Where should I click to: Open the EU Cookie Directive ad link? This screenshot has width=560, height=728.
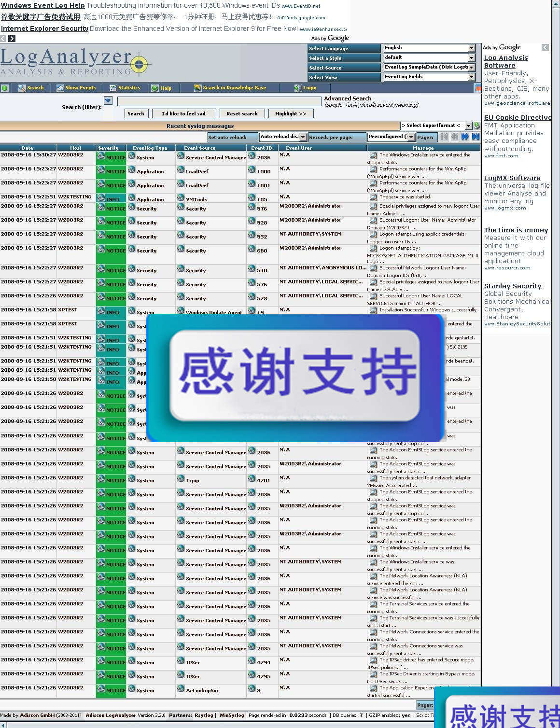[x=518, y=117]
